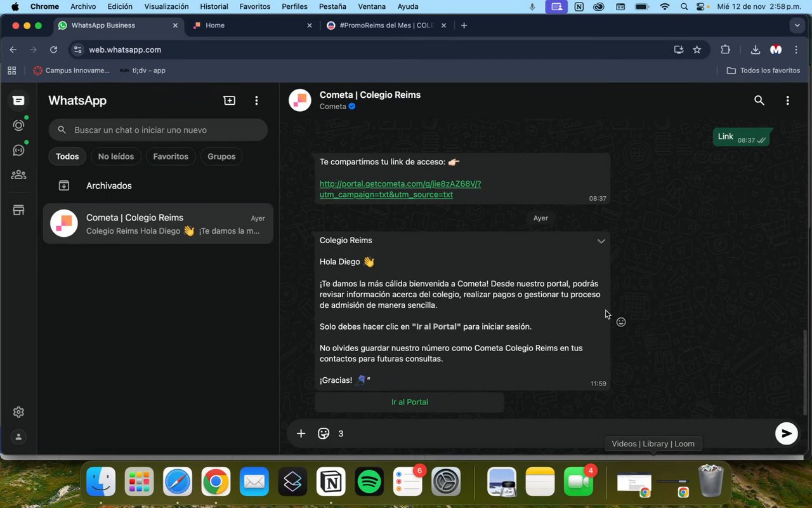Open the emoji and sticker picker
This screenshot has width=812, height=508.
[324, 434]
